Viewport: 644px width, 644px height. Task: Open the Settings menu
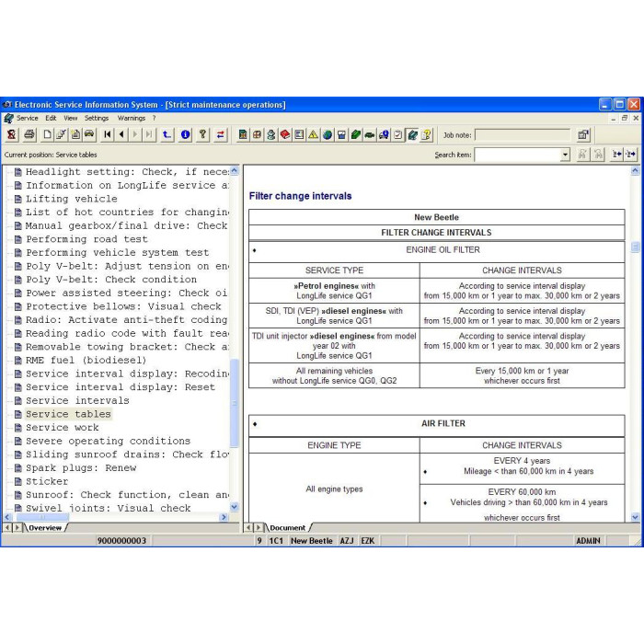coord(97,118)
